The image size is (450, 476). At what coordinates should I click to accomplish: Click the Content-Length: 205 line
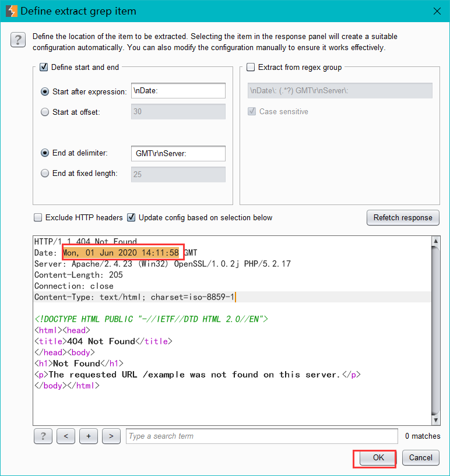click(x=78, y=275)
